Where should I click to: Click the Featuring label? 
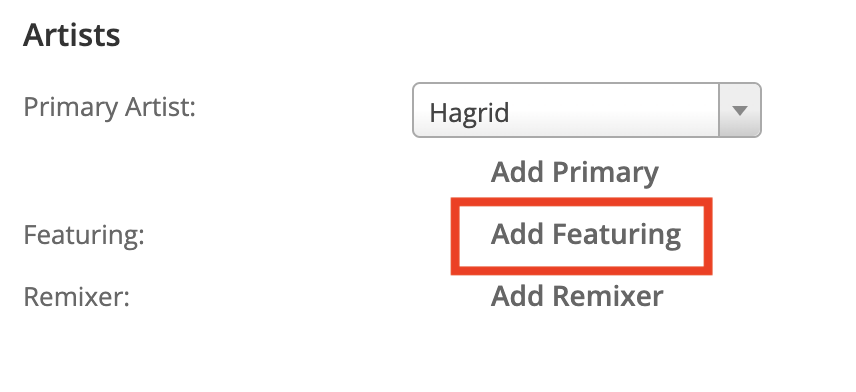coord(84,235)
